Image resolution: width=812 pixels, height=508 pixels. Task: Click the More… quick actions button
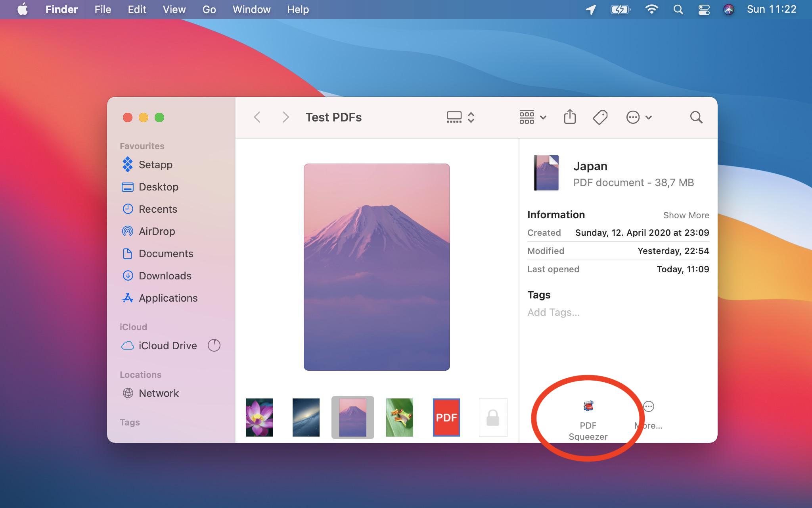tap(649, 415)
